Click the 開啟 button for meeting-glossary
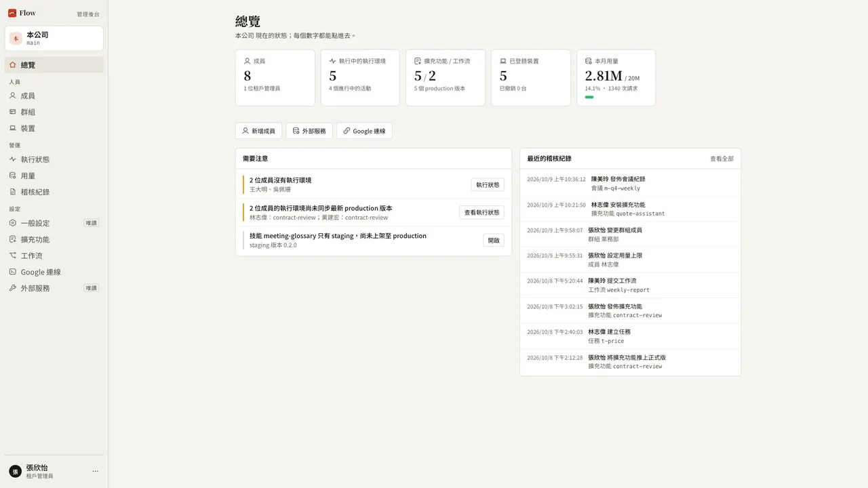This screenshot has height=488, width=868. (x=494, y=240)
